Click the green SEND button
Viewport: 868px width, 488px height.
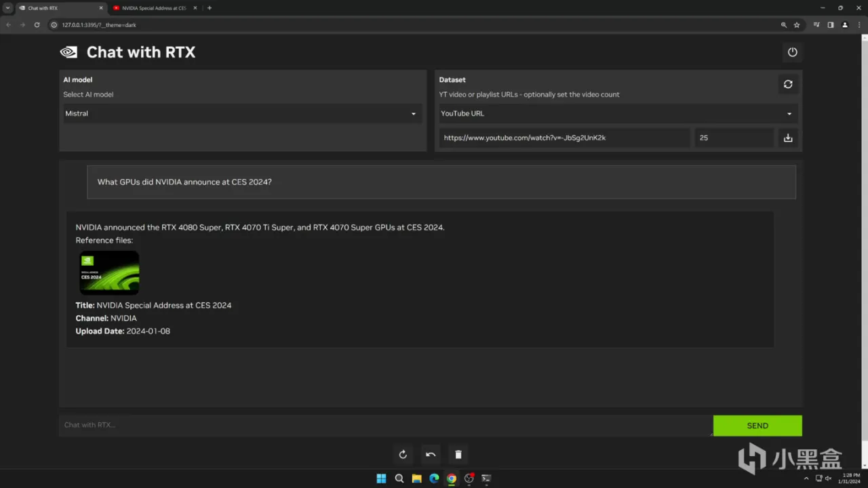pyautogui.click(x=757, y=426)
